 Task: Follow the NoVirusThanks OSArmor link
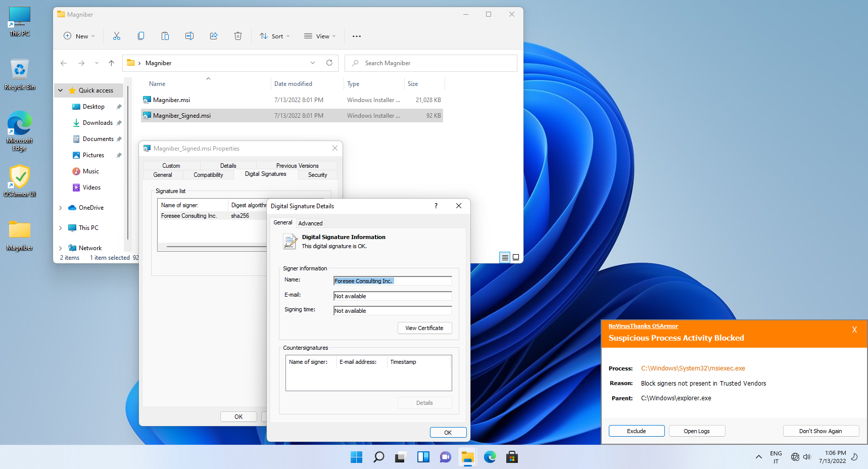(643, 326)
